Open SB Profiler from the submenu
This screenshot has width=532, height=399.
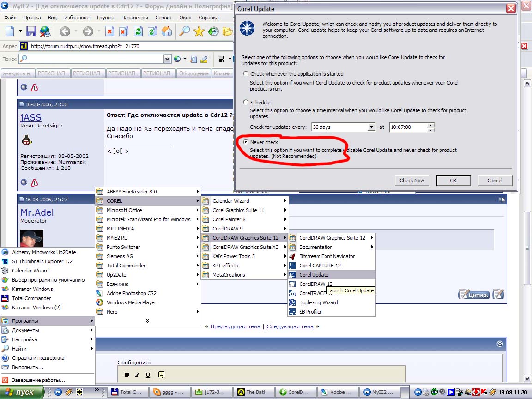pos(332,312)
